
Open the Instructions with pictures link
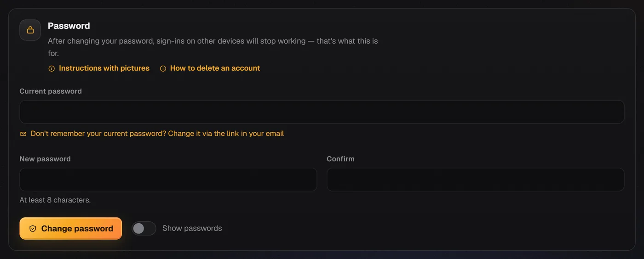tap(104, 68)
